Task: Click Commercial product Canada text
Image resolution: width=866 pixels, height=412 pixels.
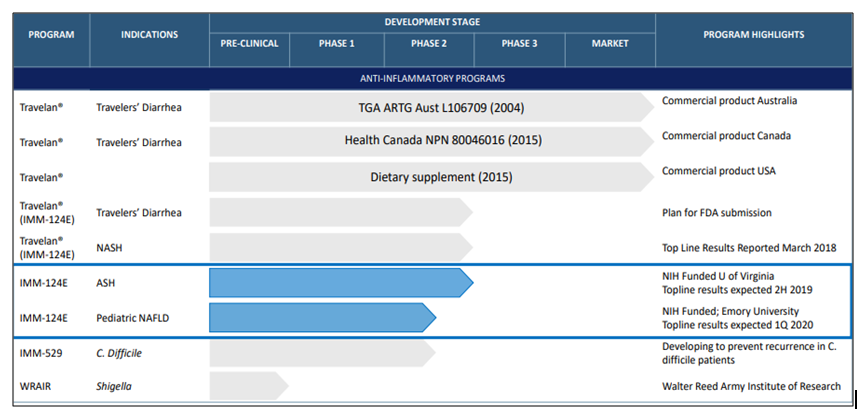Action: pyautogui.click(x=726, y=136)
